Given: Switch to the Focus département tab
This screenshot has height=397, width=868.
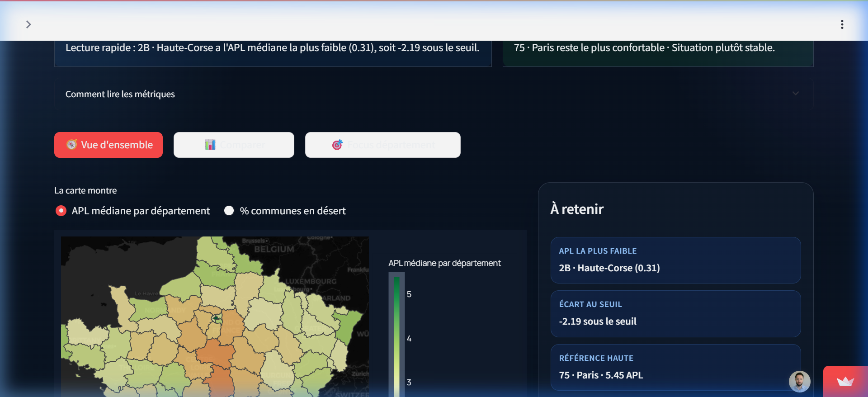Looking at the screenshot, I should [x=383, y=145].
